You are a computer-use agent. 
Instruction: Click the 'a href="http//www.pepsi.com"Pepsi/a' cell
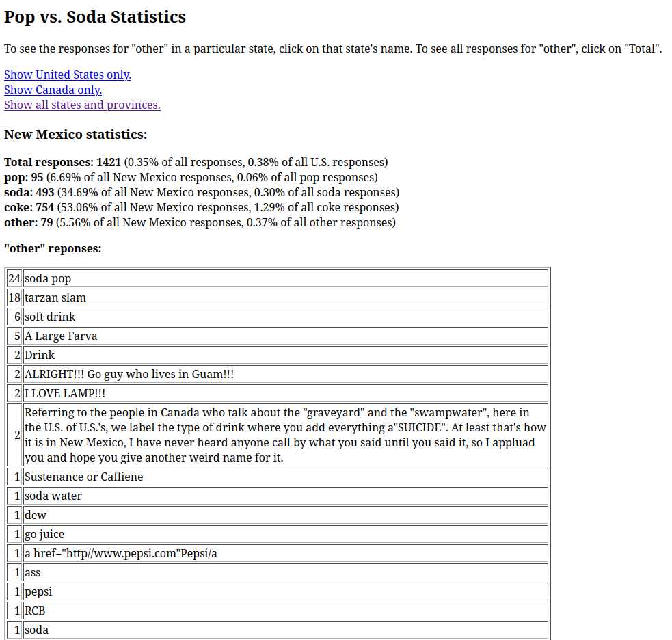286,553
